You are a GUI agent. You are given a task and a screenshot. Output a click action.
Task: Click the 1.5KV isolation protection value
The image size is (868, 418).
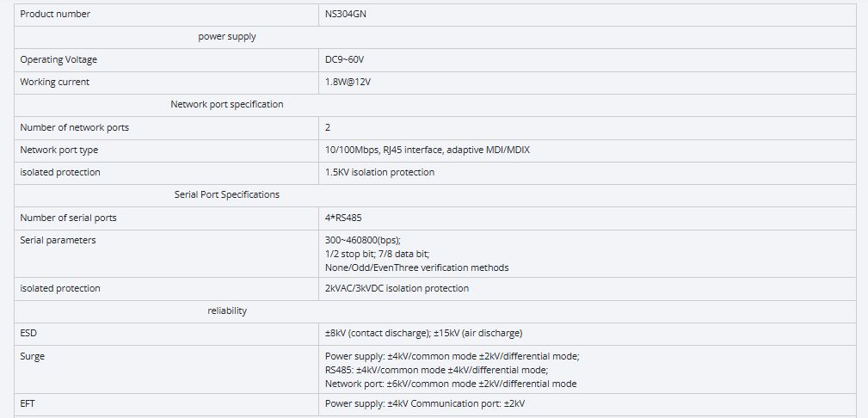379,172
